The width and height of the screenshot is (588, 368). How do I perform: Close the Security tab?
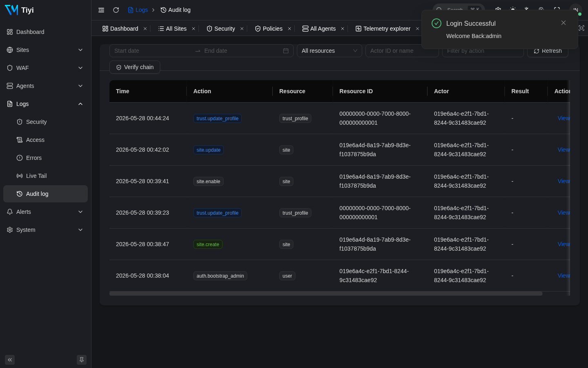pos(242,29)
